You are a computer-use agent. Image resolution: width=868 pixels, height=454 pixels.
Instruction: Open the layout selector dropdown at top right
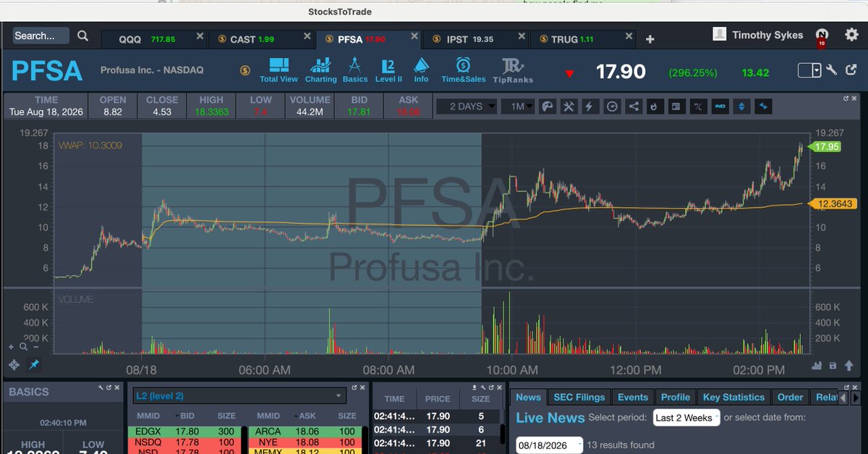point(809,70)
